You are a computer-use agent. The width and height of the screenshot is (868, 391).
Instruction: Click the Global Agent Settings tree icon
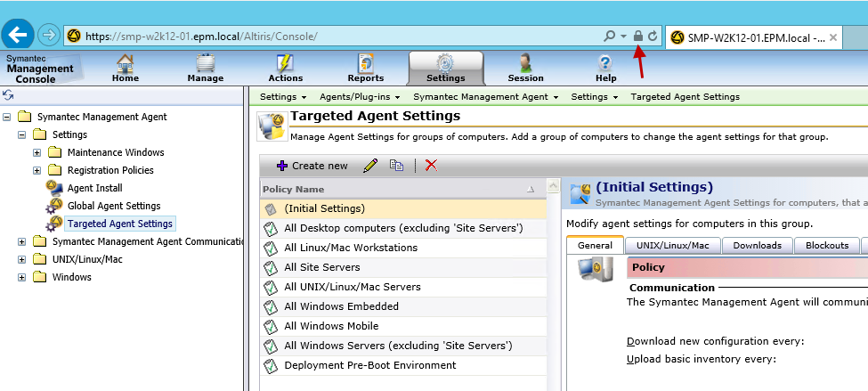click(54, 206)
